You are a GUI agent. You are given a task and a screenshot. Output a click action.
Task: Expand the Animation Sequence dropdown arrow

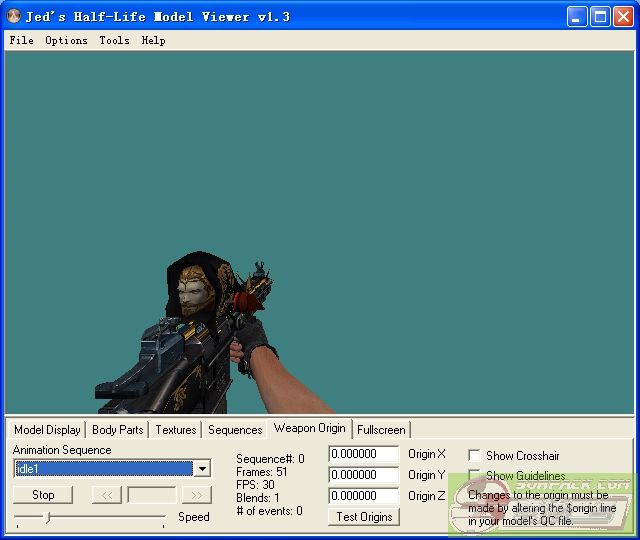[202, 469]
